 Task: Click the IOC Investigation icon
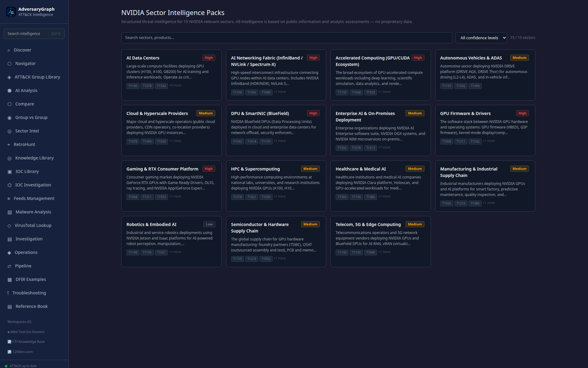[x=9, y=185]
